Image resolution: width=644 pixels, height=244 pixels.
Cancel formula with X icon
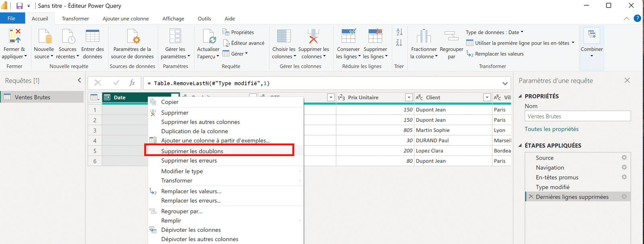click(x=97, y=83)
